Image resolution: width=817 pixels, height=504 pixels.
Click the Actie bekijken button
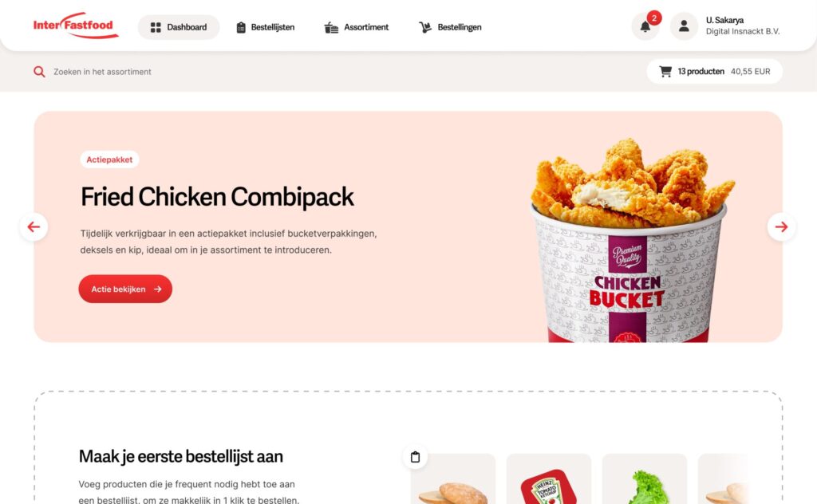pos(125,289)
